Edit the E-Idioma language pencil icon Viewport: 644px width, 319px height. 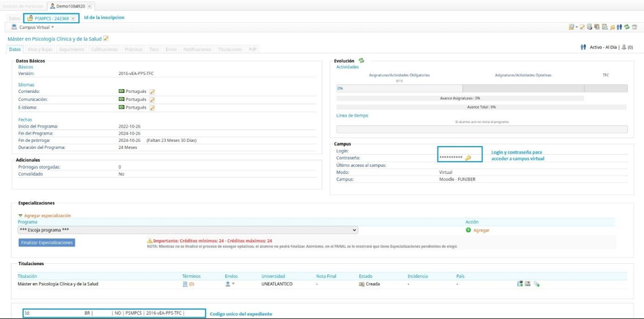(152, 108)
